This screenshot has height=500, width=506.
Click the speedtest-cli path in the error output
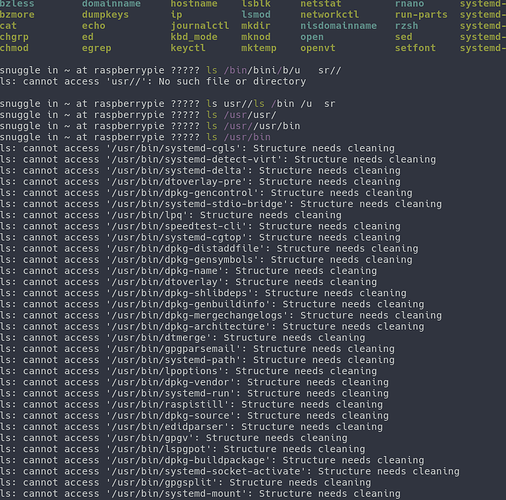coord(177,226)
